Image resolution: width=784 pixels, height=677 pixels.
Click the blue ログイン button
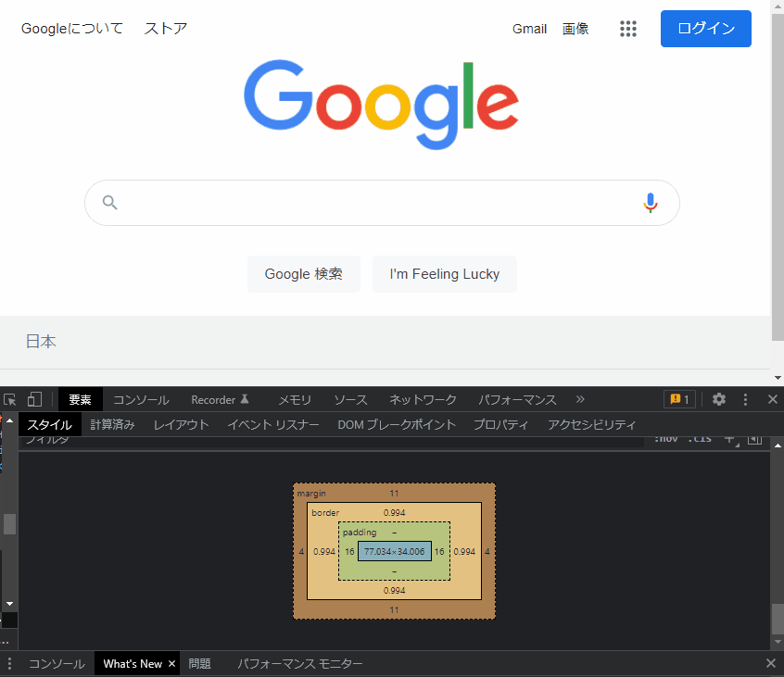coord(705,29)
